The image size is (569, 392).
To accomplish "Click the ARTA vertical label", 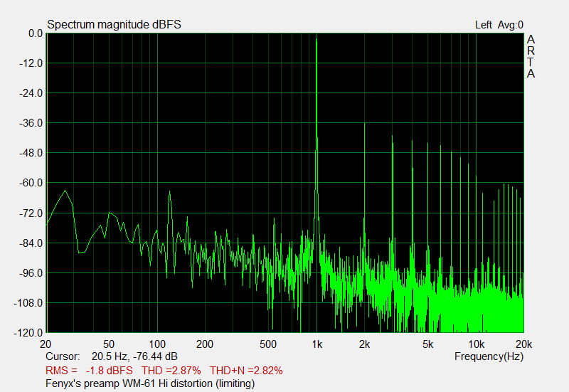I will point(531,56).
